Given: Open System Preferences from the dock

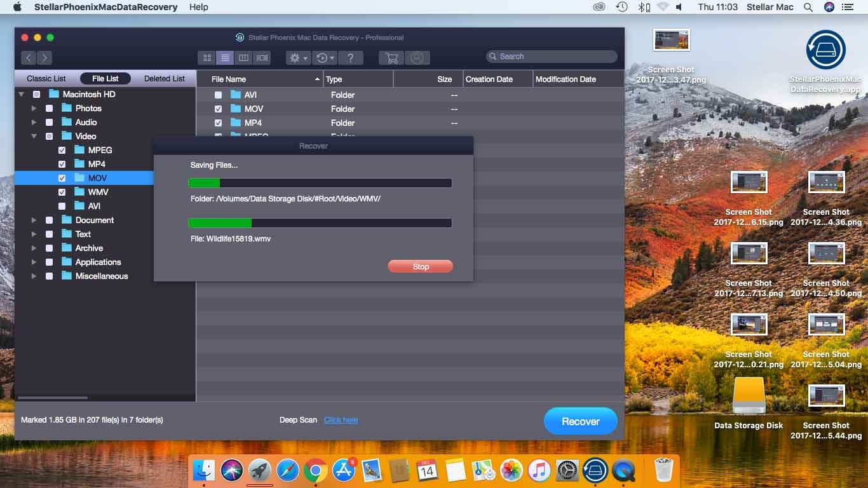Looking at the screenshot, I should pos(567,470).
